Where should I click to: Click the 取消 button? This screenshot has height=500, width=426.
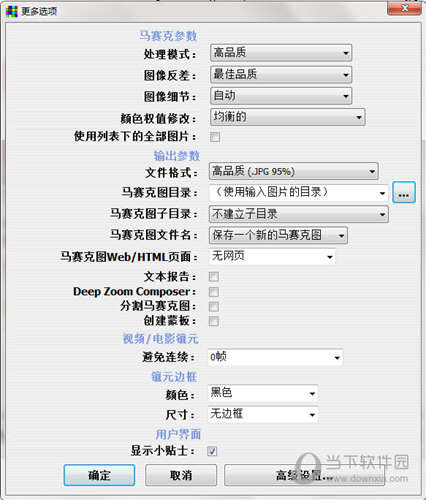[x=181, y=475]
